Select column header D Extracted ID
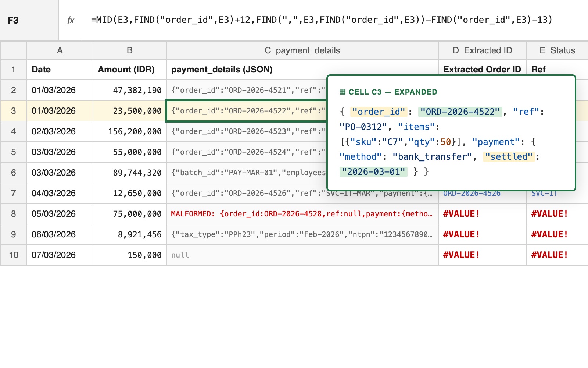 click(482, 50)
